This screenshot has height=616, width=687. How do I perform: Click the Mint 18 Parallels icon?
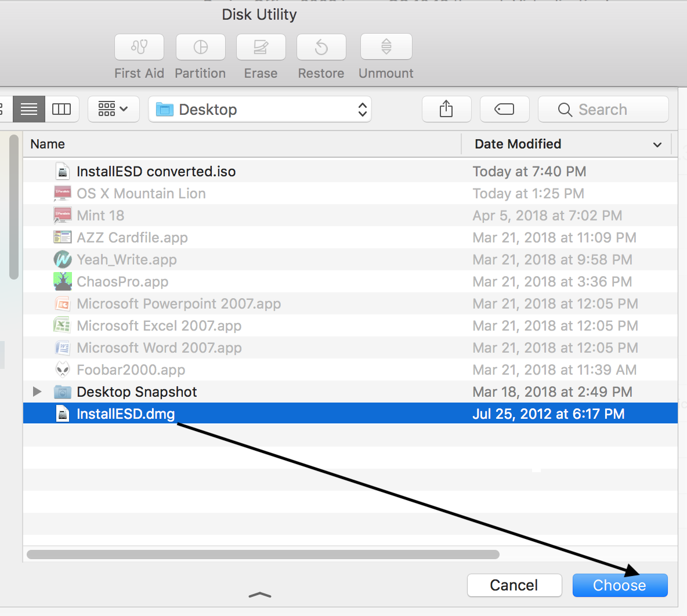(62, 215)
